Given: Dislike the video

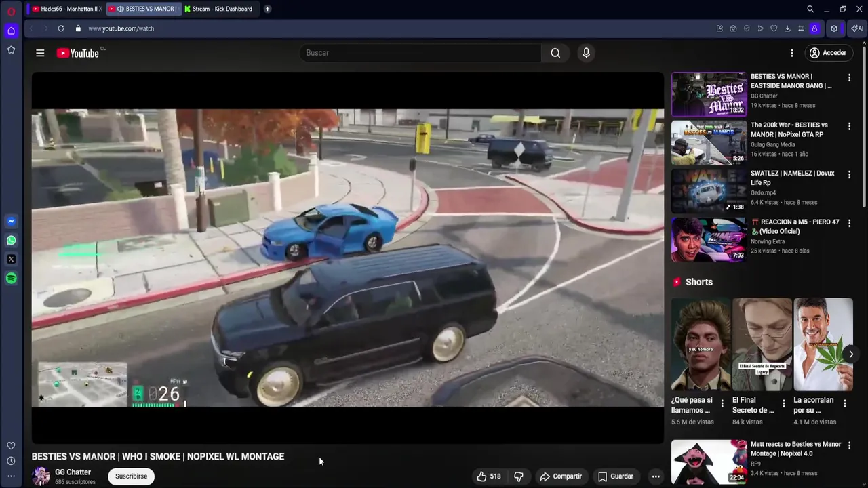Looking at the screenshot, I should click(519, 476).
